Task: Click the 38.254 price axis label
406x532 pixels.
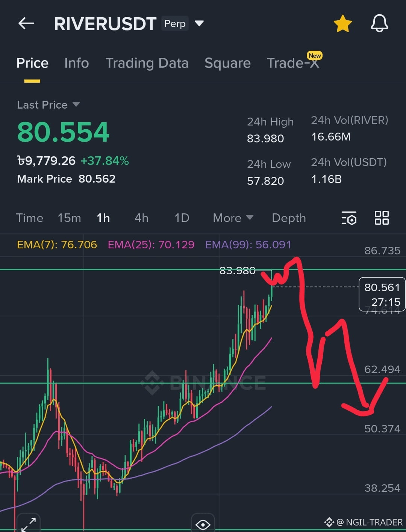Action: (382, 488)
